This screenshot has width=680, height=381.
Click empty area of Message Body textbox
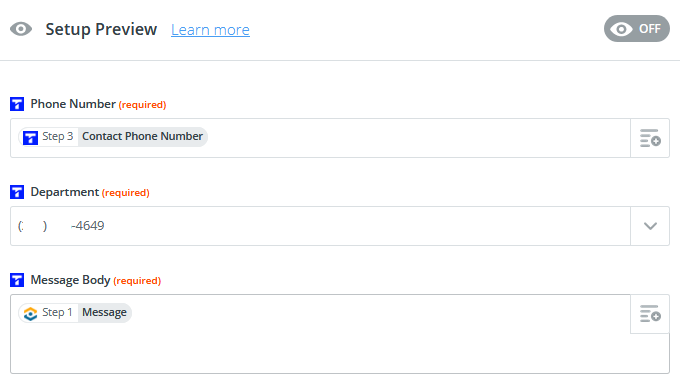click(321, 351)
